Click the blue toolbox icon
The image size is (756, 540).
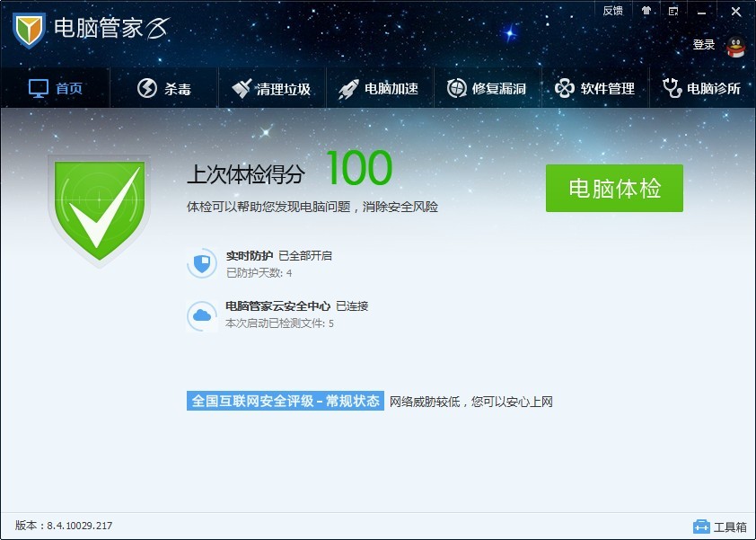701,527
